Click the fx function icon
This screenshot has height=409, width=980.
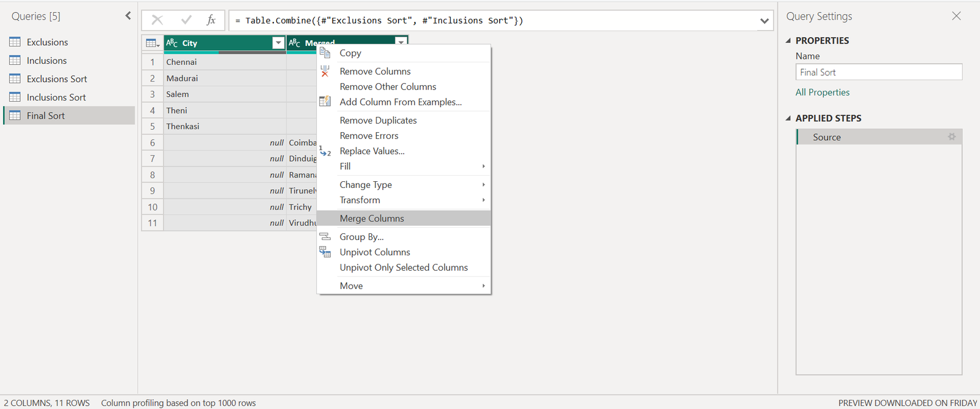211,20
